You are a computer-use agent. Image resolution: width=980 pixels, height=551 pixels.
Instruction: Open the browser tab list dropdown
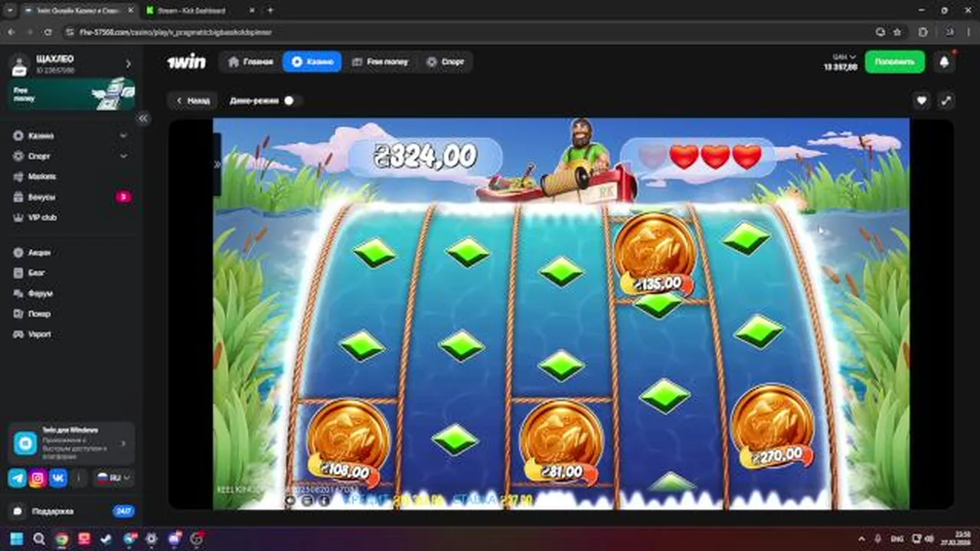click(x=9, y=11)
